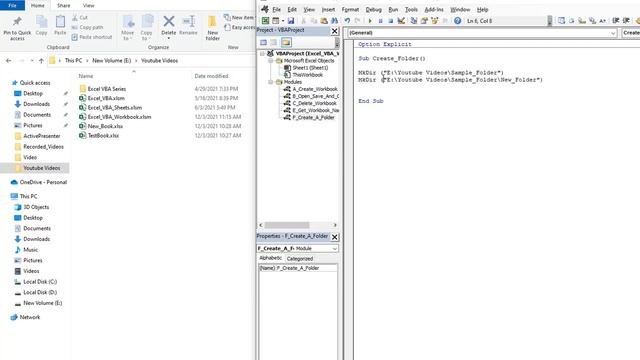Collapse VBAProject root tree node
The width and height of the screenshot is (640, 360).
262,53
